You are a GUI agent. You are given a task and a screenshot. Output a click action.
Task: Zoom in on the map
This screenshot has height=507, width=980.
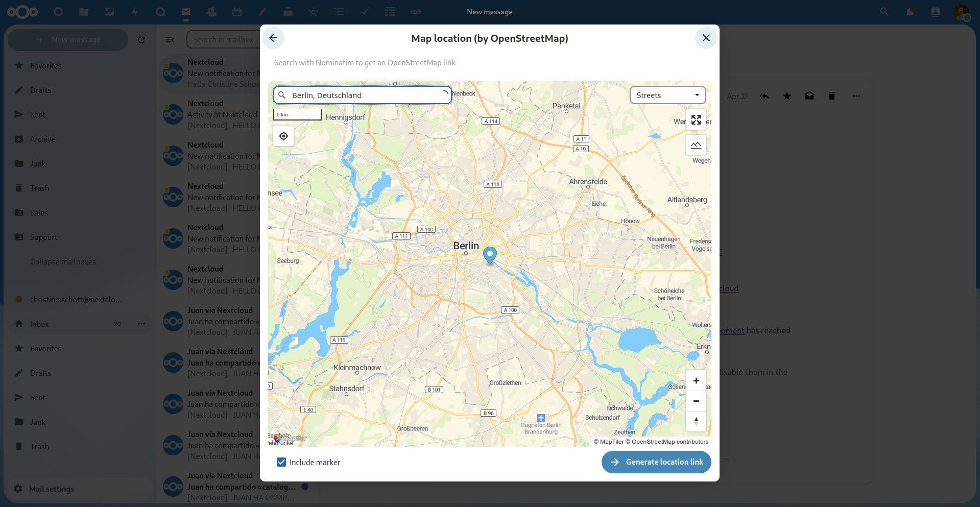tap(696, 381)
